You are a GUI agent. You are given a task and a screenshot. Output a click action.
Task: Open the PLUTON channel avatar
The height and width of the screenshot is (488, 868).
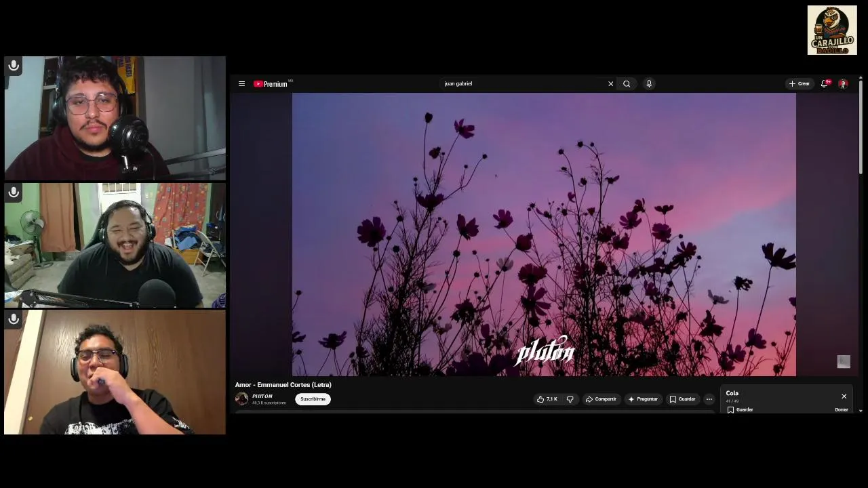click(241, 399)
